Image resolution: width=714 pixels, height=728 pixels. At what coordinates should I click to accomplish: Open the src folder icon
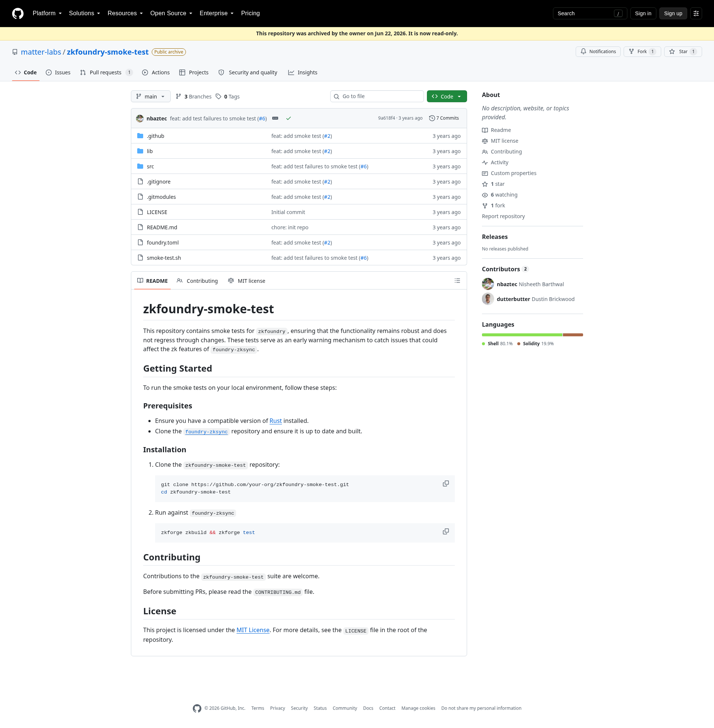click(140, 166)
